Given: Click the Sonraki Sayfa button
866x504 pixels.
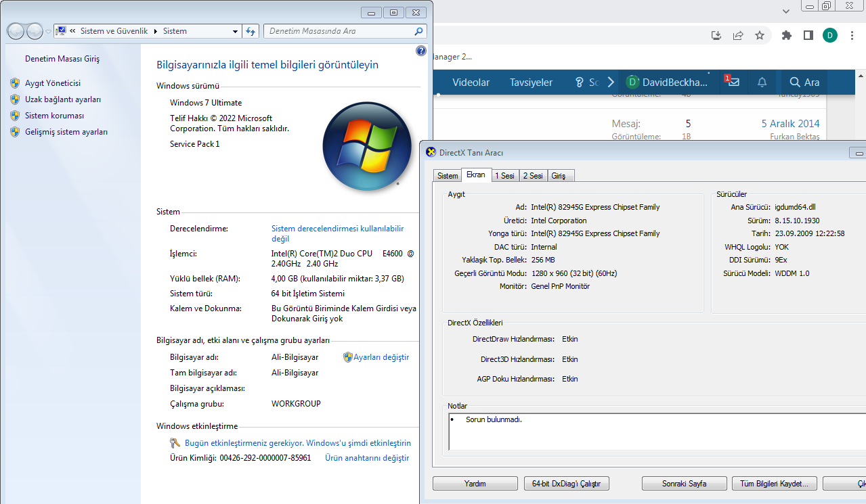Looking at the screenshot, I should [x=685, y=484].
